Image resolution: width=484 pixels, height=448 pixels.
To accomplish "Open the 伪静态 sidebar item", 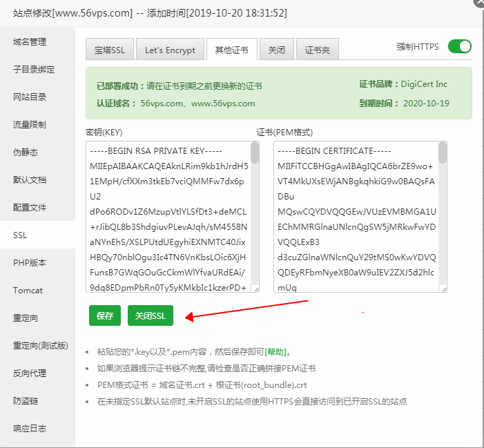I will click(26, 152).
